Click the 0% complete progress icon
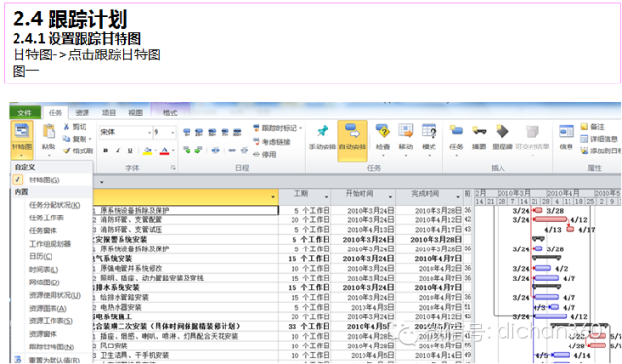 187,132
